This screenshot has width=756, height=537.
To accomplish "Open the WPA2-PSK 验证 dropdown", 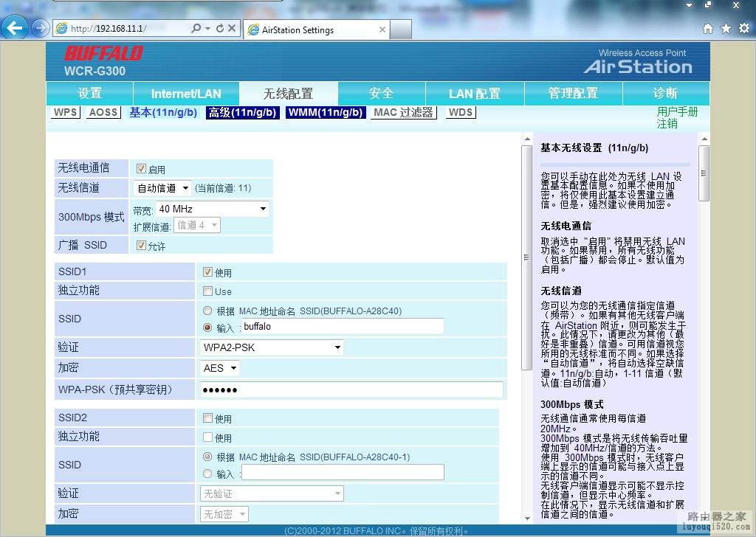I will (272, 347).
